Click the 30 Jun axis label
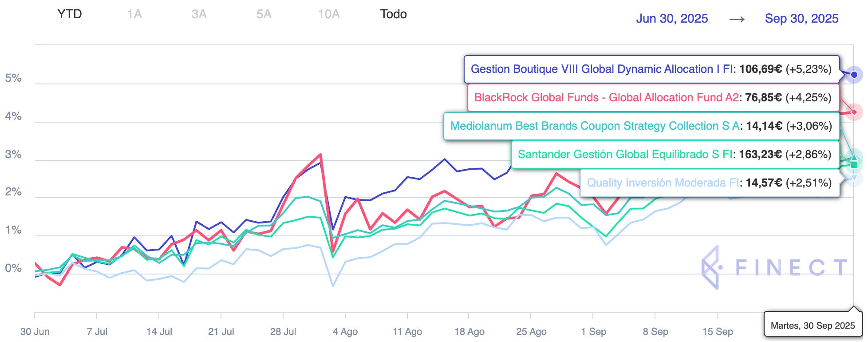Viewport: 868px width, 342px height. [x=35, y=332]
